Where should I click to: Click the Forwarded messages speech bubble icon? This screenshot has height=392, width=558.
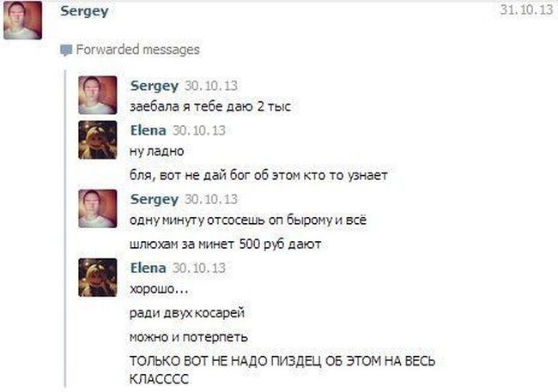(66, 50)
